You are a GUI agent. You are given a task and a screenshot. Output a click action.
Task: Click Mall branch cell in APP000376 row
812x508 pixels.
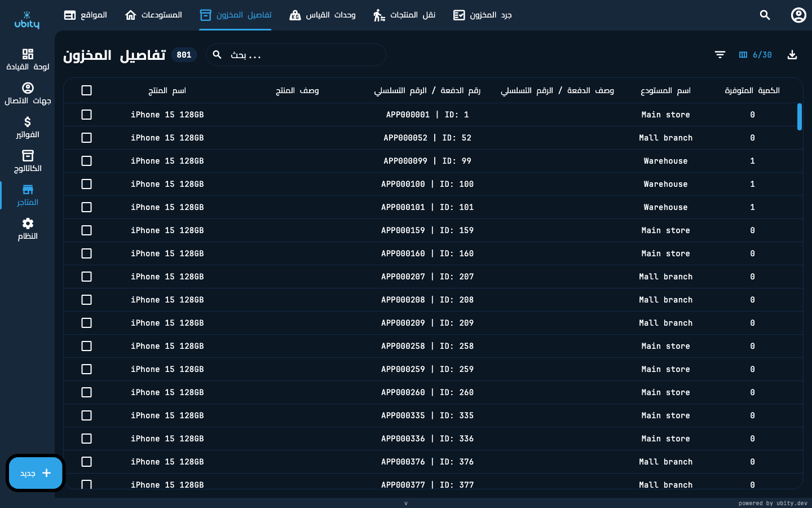666,462
